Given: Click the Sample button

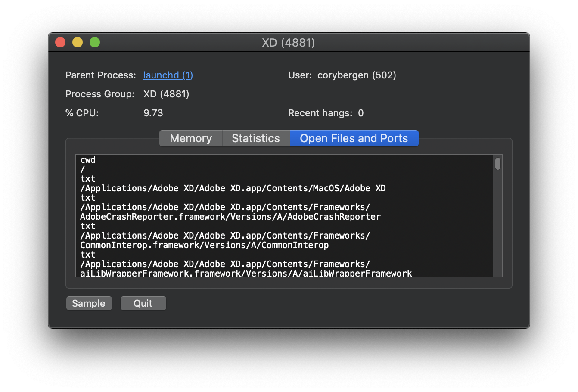Looking at the screenshot, I should [x=89, y=303].
